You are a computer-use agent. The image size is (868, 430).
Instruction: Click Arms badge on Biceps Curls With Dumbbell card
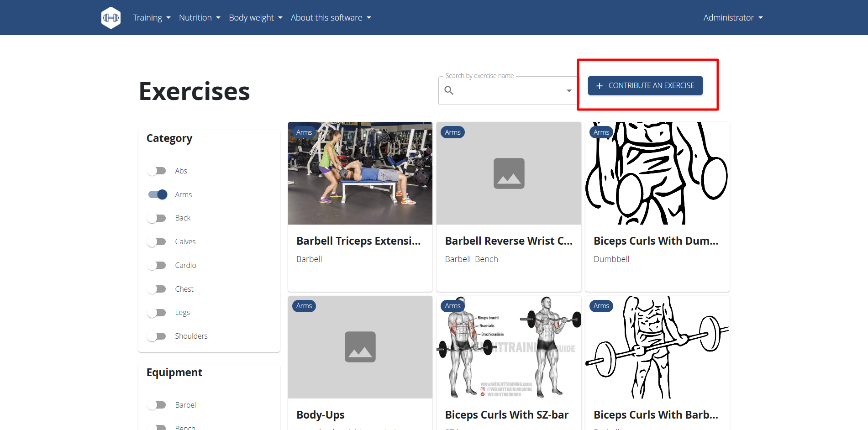pyautogui.click(x=601, y=132)
